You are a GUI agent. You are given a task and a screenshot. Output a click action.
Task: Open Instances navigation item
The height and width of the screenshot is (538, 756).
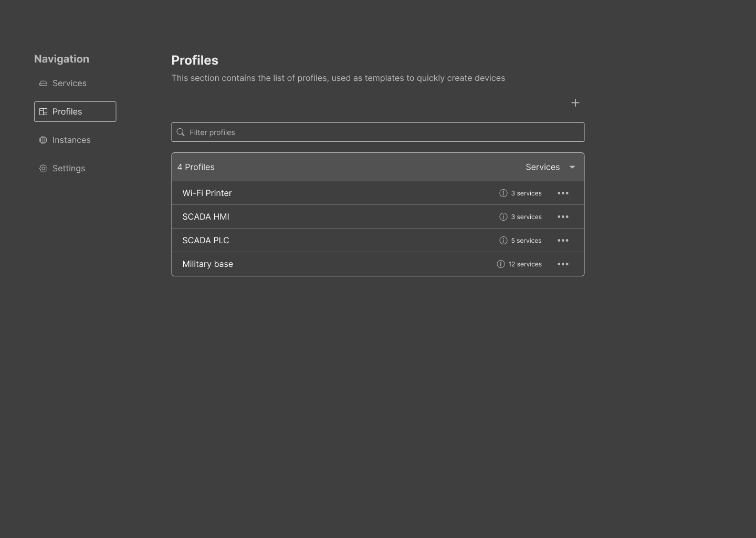pos(71,140)
